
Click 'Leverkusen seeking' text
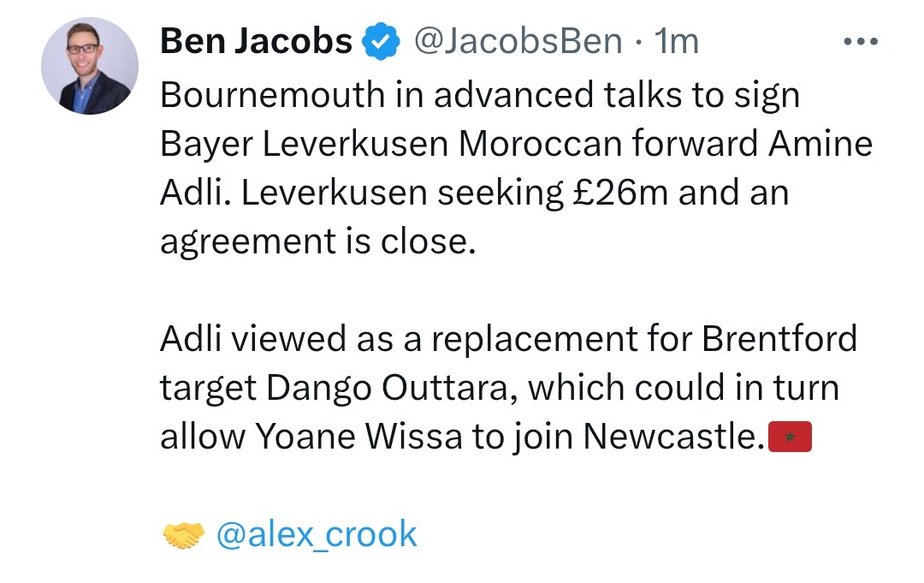coord(402,193)
